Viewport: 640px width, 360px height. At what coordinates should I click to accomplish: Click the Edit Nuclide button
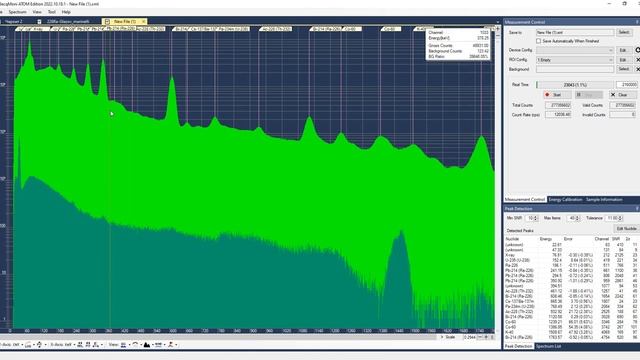pyautogui.click(x=626, y=229)
